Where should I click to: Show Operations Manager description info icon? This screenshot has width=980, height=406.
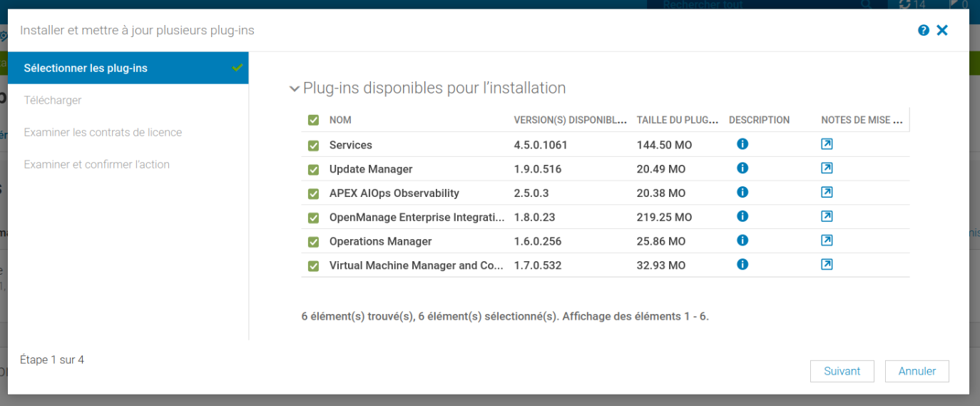pyautogui.click(x=742, y=240)
